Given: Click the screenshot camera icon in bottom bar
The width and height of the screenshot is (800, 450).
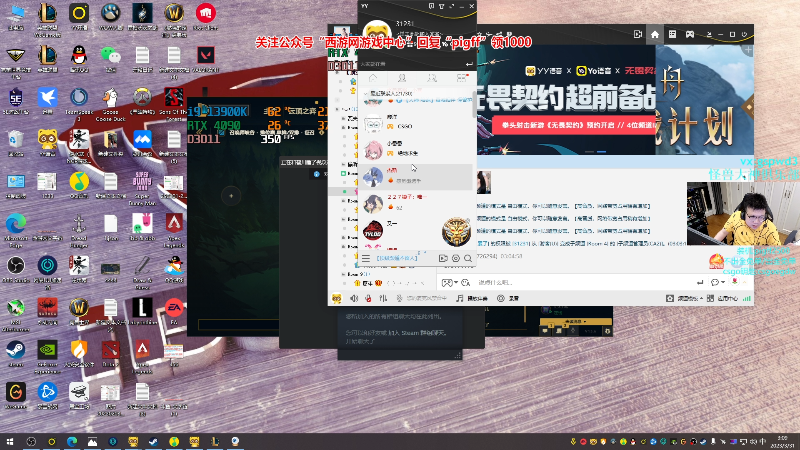Looking at the screenshot, I should coord(670,298).
